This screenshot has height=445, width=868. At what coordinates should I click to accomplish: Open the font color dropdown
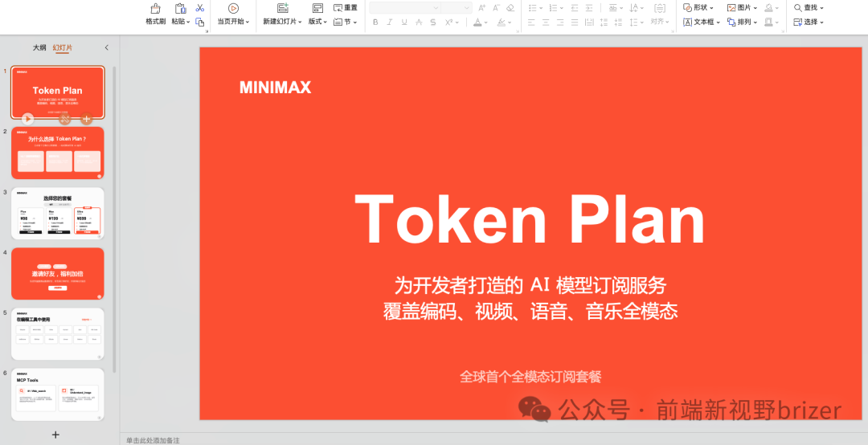(489, 22)
